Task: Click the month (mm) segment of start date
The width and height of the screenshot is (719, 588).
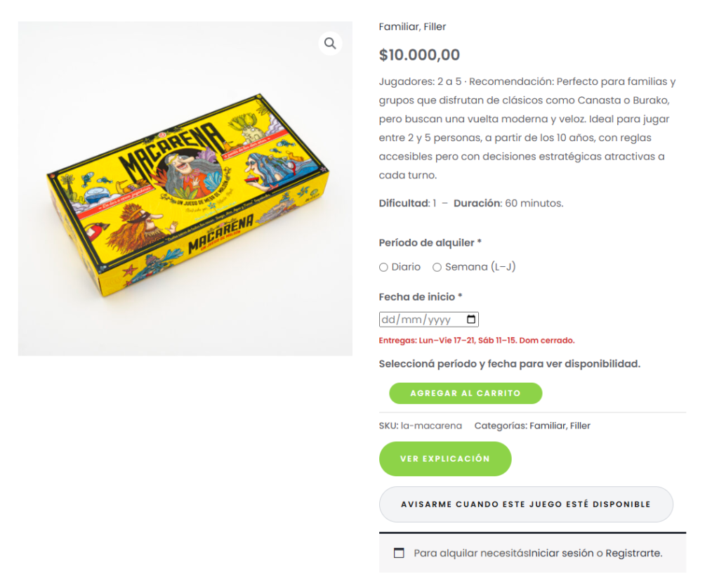Action: pyautogui.click(x=411, y=320)
